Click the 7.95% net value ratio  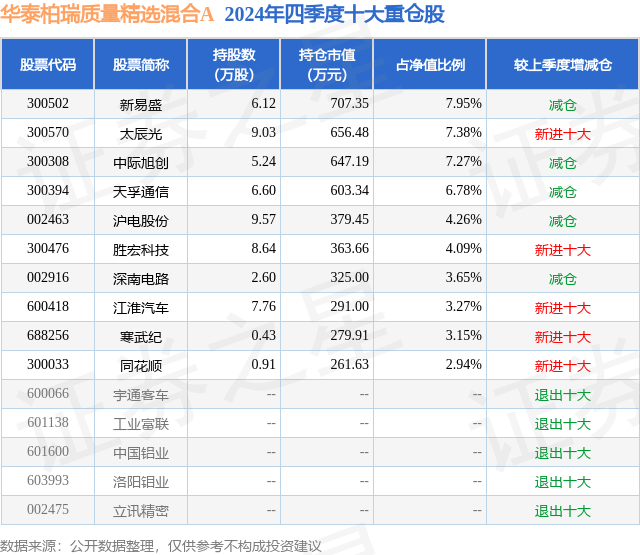click(464, 104)
